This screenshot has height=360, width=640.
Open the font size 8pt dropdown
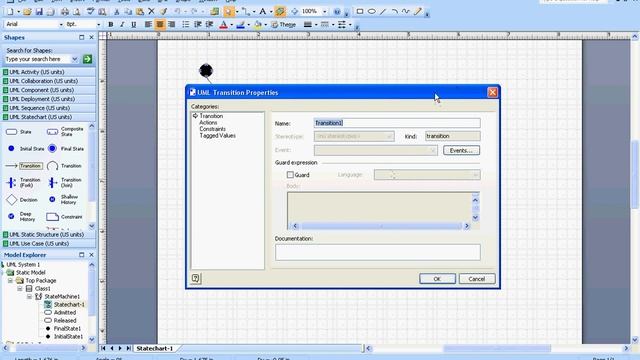pos(98,24)
